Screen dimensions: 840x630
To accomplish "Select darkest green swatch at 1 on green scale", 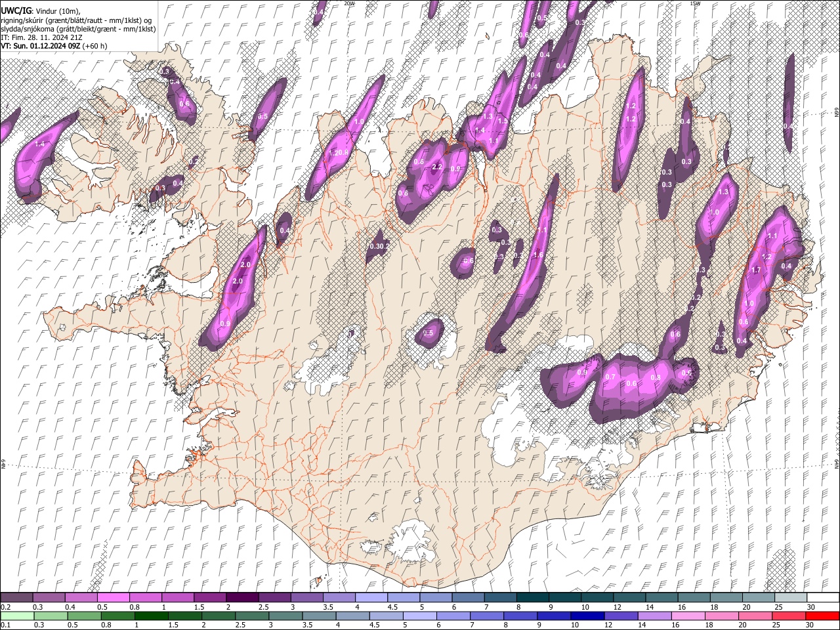I will [151, 616].
